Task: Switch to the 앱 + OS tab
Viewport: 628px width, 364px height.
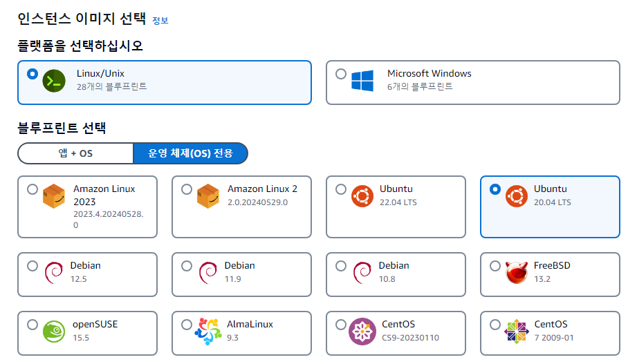Action: click(x=75, y=153)
